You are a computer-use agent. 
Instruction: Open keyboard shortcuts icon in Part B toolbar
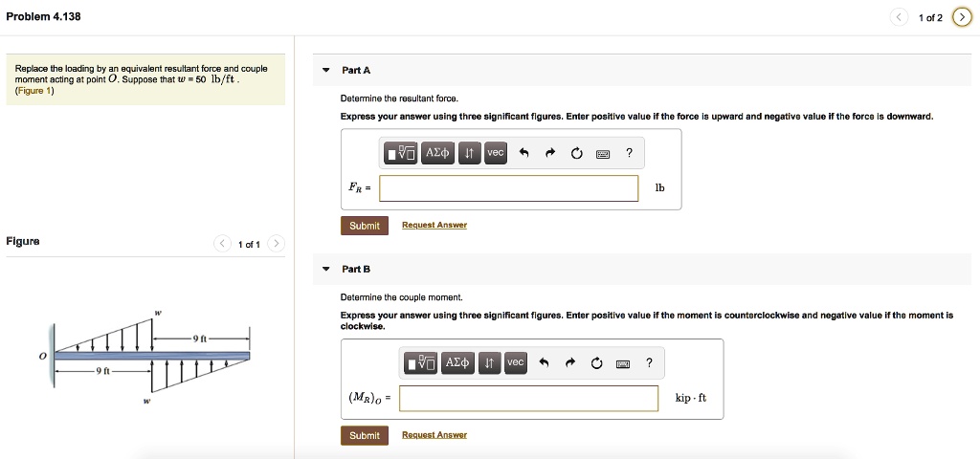(x=623, y=362)
